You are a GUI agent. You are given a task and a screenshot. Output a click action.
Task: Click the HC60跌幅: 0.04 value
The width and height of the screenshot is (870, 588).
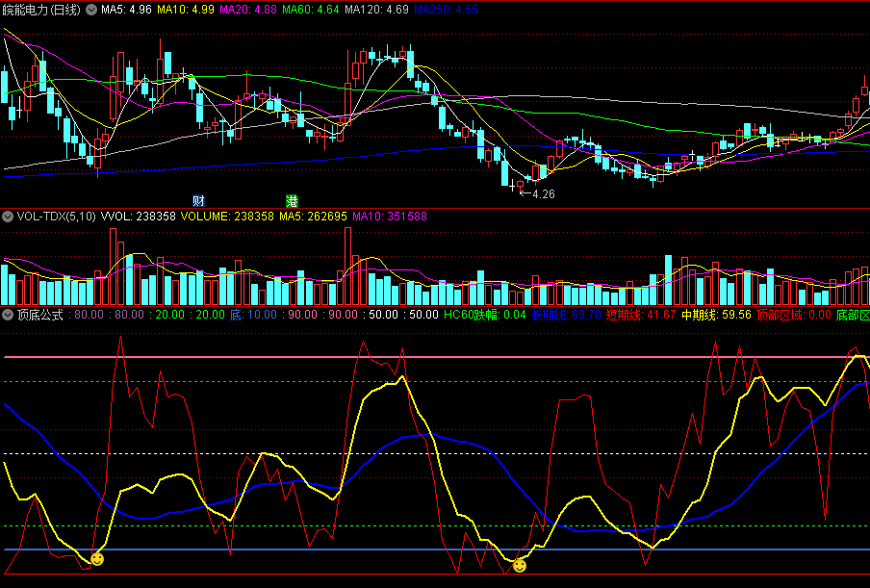pyautogui.click(x=485, y=315)
